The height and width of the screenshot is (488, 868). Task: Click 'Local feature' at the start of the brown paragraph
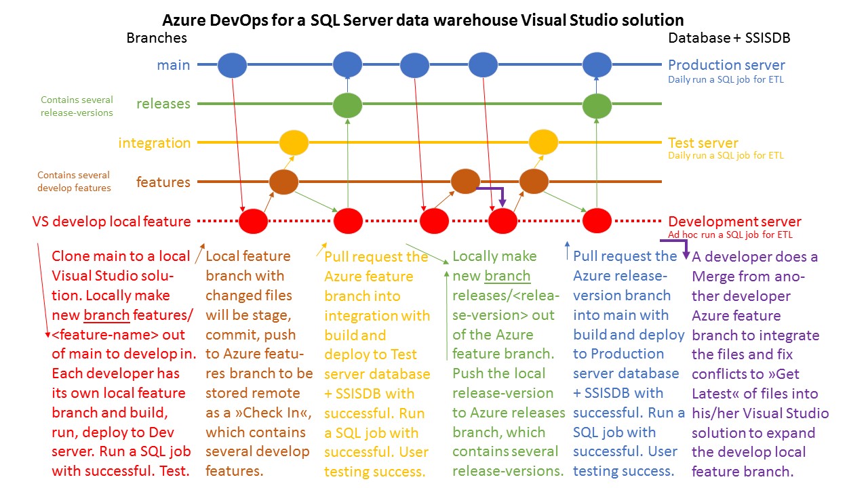click(x=248, y=256)
